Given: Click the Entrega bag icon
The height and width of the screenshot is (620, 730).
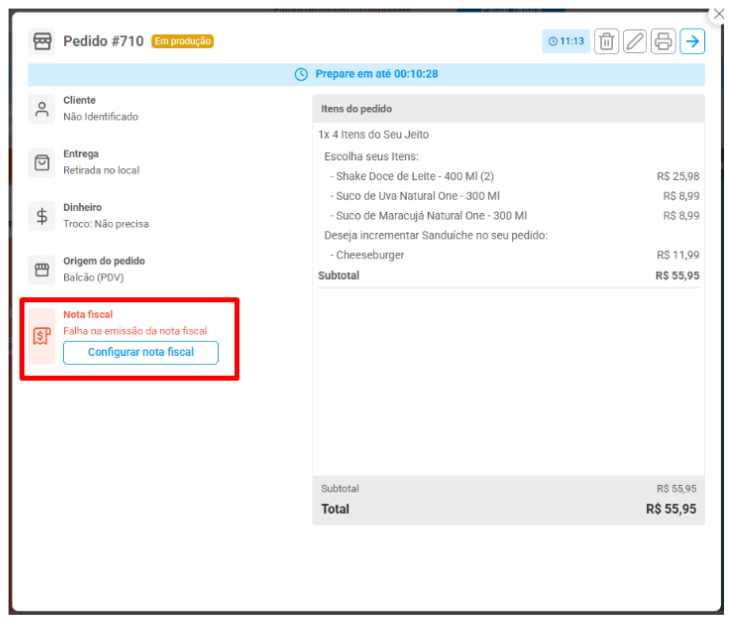Looking at the screenshot, I should click(x=42, y=163).
